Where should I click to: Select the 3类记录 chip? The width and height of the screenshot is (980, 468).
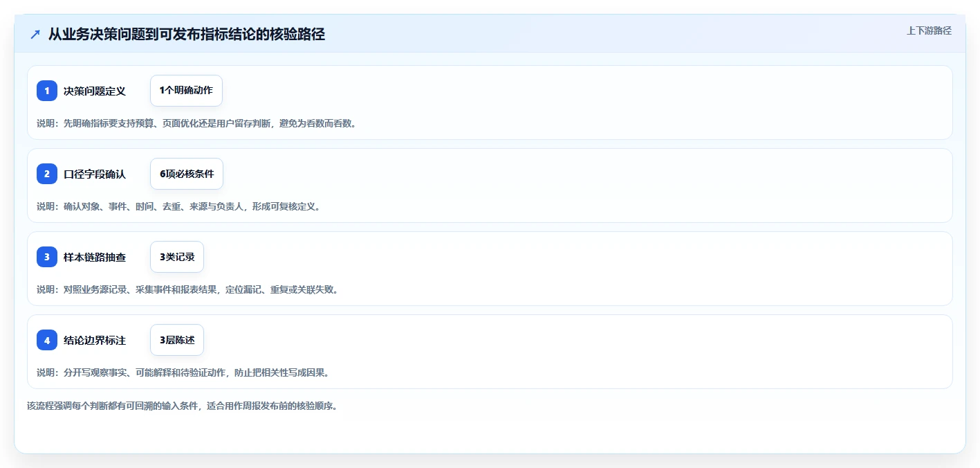click(x=177, y=257)
